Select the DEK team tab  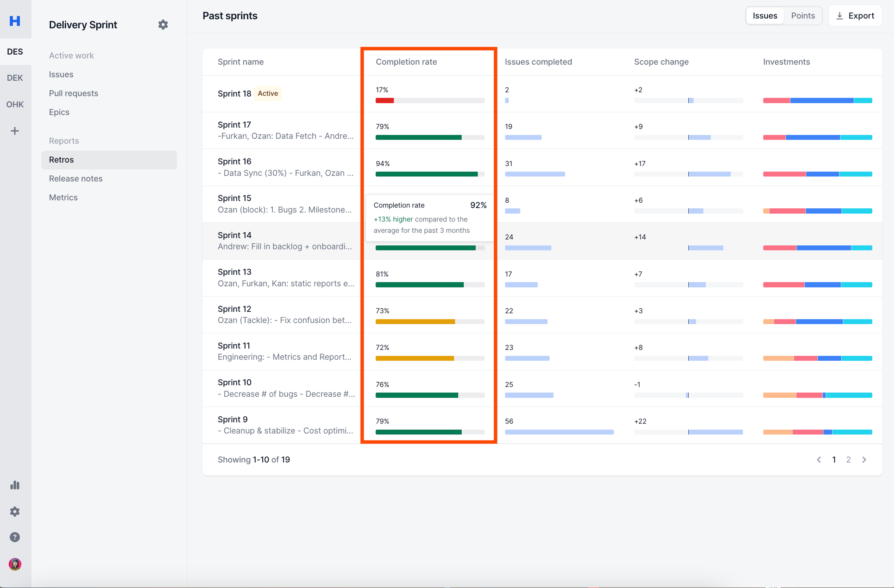coord(15,78)
